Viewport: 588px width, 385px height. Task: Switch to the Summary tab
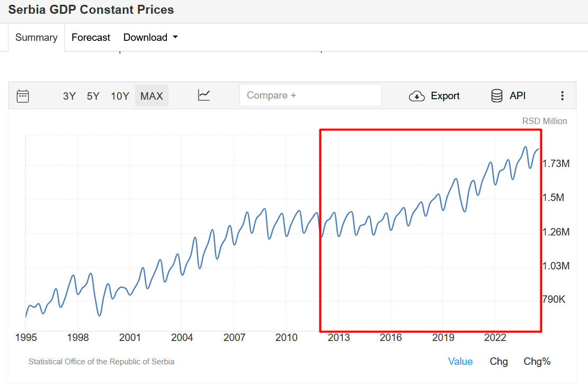(x=36, y=38)
